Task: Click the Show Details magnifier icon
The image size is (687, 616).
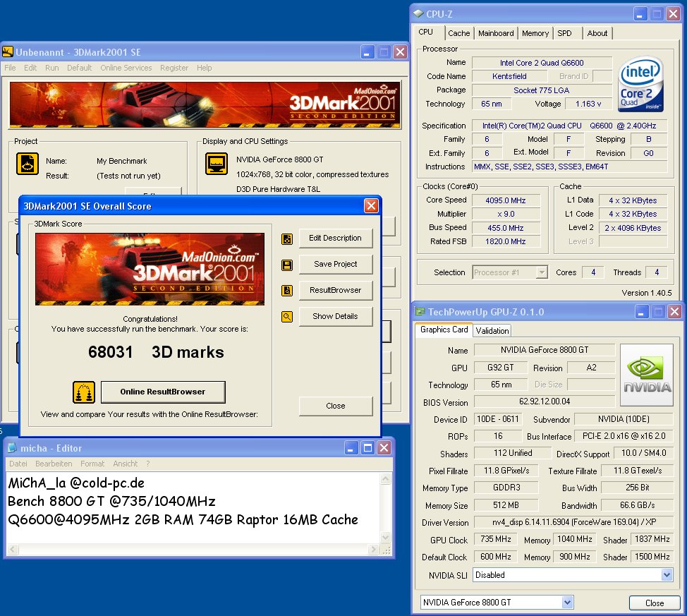Action: point(287,316)
